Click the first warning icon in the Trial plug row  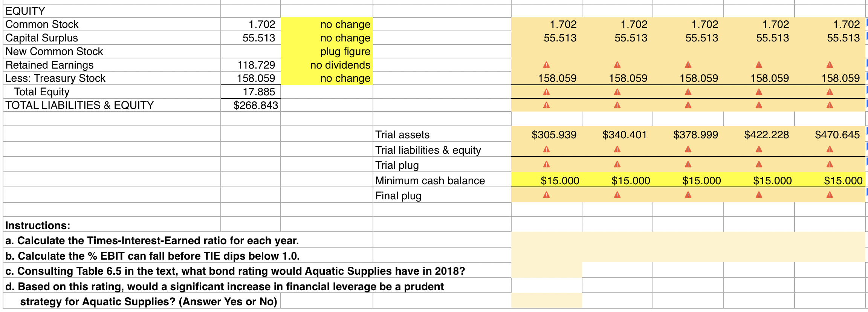pyautogui.click(x=546, y=164)
